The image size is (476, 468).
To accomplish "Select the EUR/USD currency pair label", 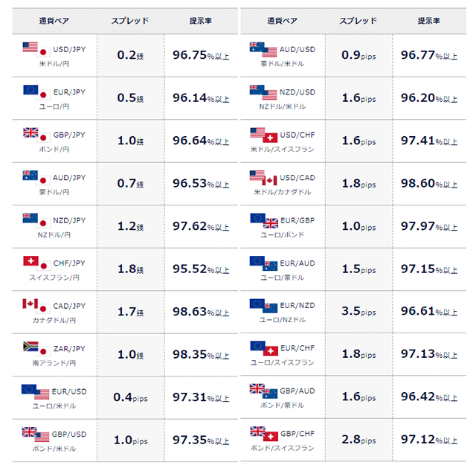I will coord(69,392).
